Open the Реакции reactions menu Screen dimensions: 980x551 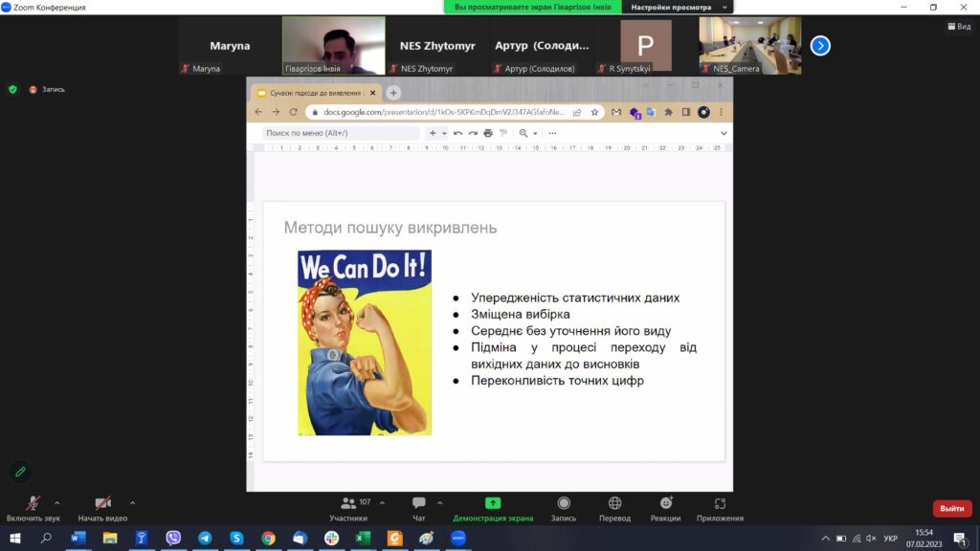tap(666, 509)
